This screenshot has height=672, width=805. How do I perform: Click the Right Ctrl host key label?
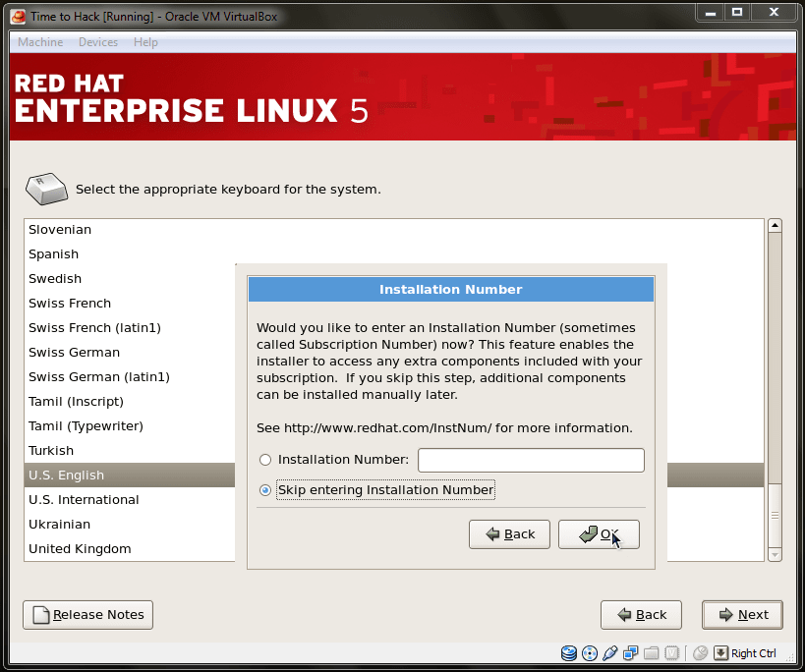click(753, 653)
